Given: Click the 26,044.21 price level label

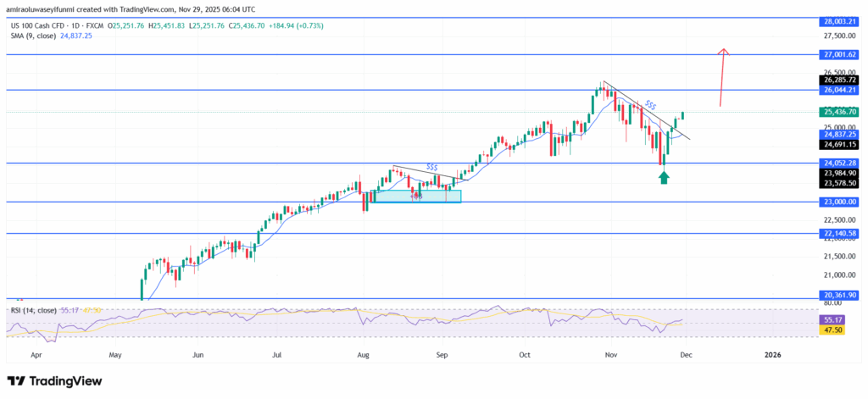Looking at the screenshot, I should (x=837, y=90).
